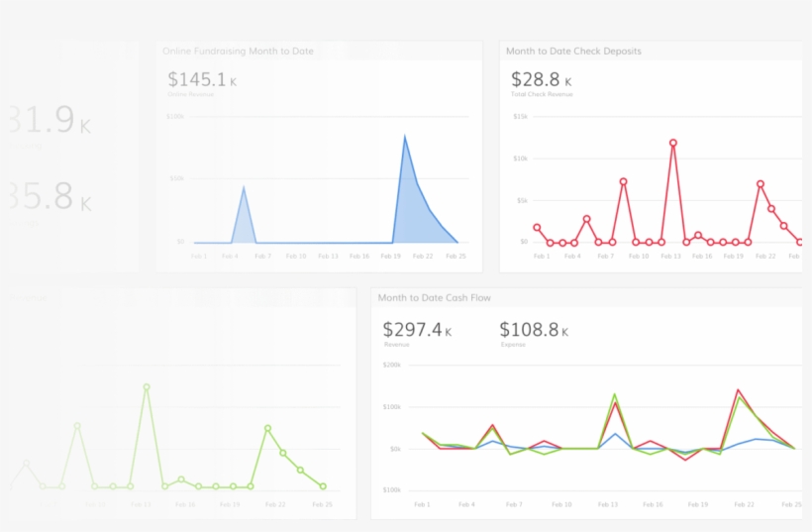The width and height of the screenshot is (812, 532).
Task: Click the Feb 19 label under Online Fundraising chart
Action: (390, 256)
